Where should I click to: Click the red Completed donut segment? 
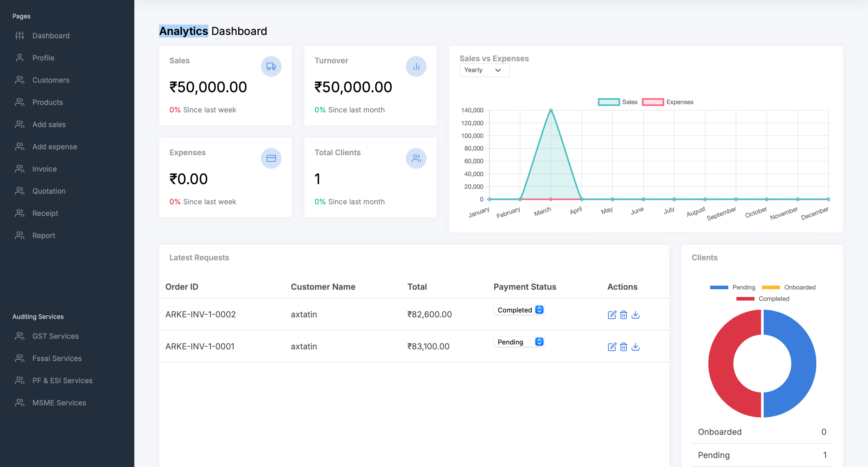[x=721, y=364]
